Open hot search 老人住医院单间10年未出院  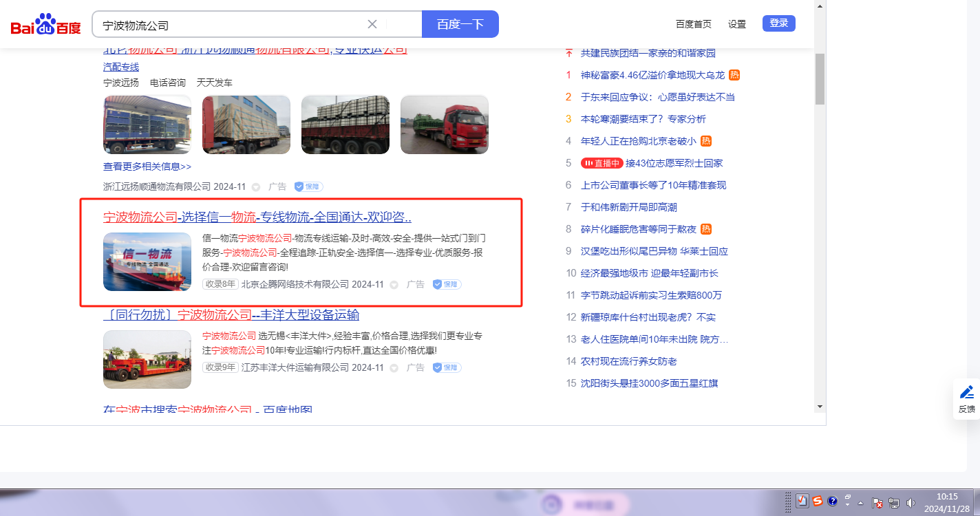[x=654, y=339]
